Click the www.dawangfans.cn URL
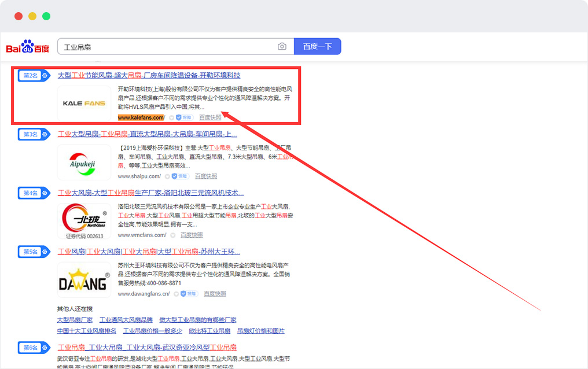 (144, 294)
